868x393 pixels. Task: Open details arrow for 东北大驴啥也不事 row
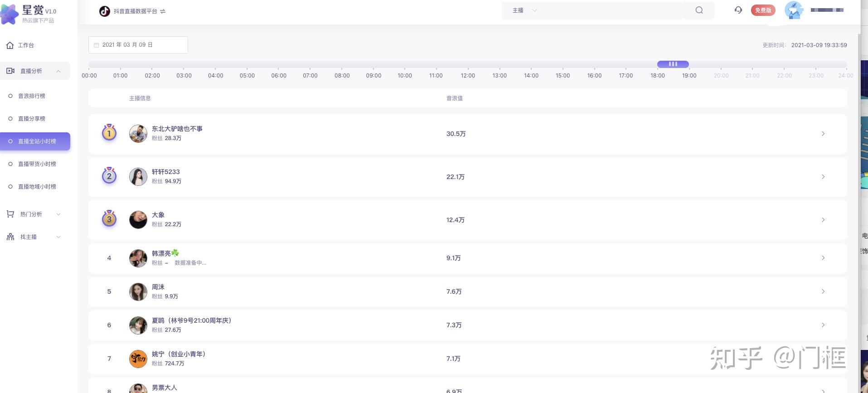tap(823, 134)
